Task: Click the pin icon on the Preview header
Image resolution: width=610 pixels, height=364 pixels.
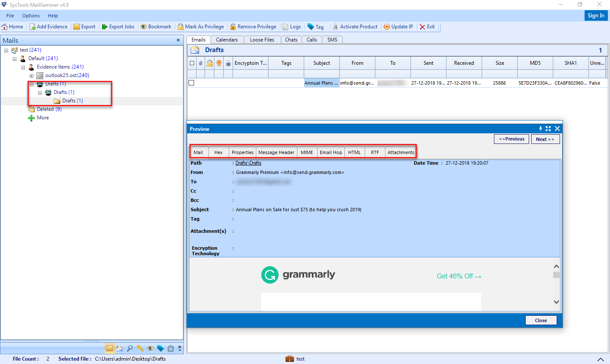Action: (x=540, y=129)
